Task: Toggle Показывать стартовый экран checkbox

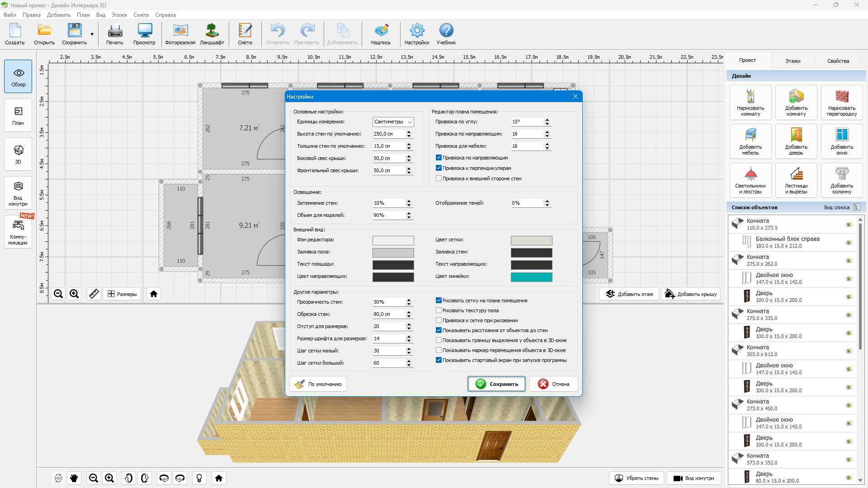Action: pyautogui.click(x=439, y=360)
